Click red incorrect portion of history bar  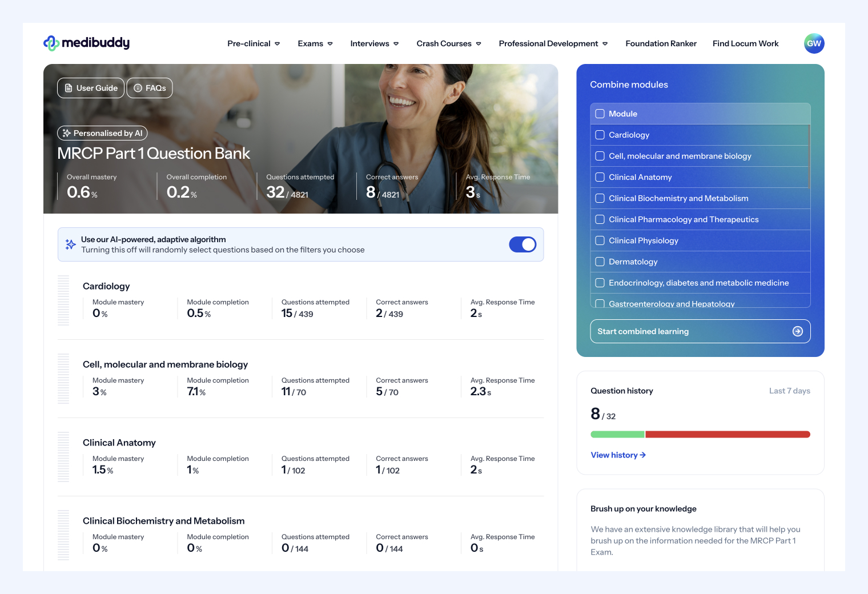pyautogui.click(x=728, y=435)
